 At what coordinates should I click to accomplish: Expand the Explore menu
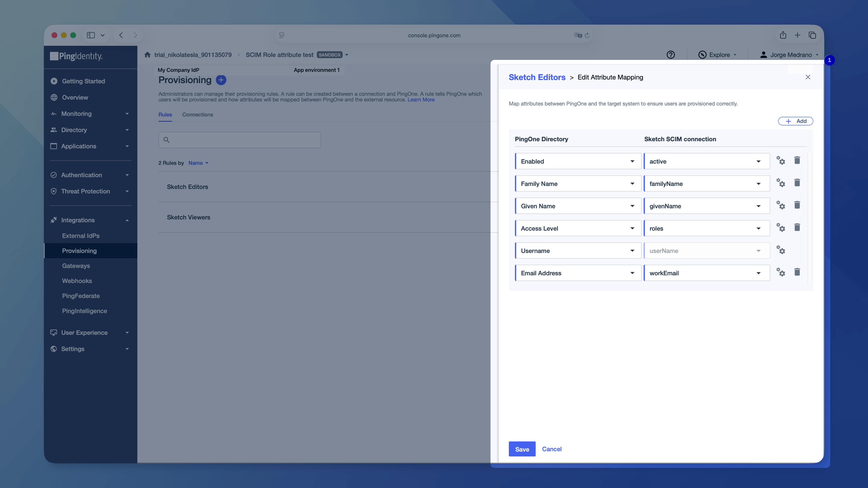click(718, 55)
